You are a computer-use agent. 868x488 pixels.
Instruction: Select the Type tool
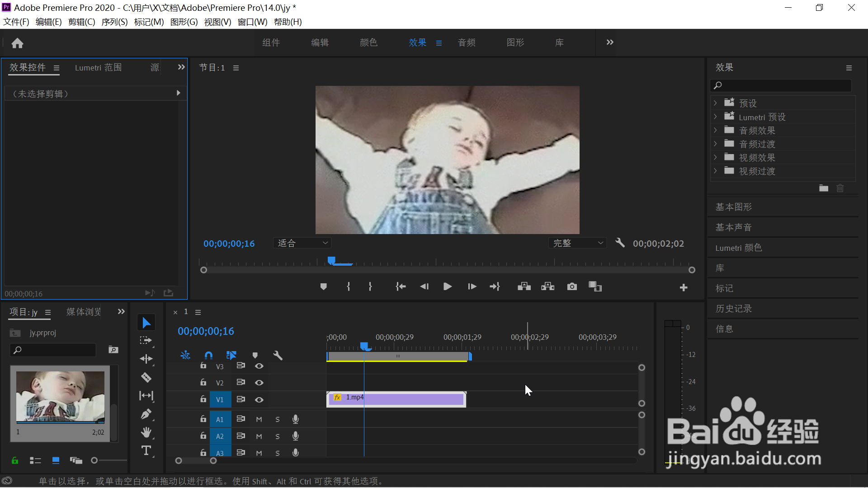click(146, 450)
